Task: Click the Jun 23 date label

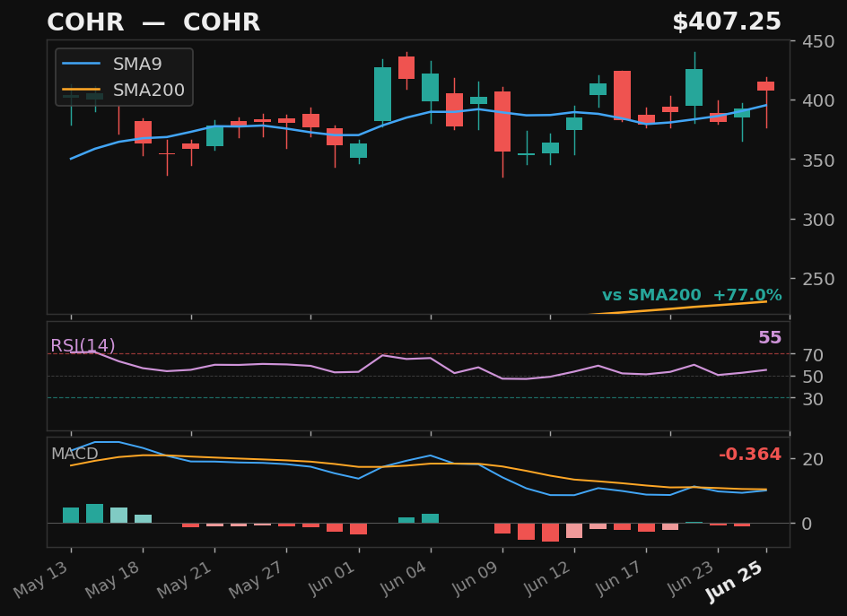Action: pos(692,578)
